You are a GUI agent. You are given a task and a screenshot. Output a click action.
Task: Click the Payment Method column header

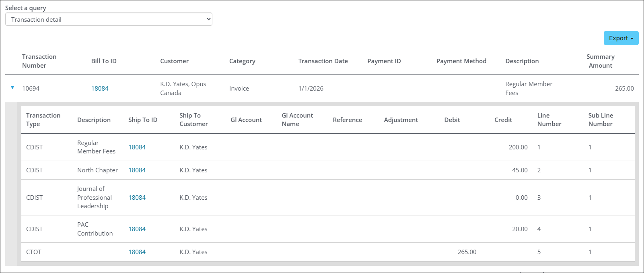461,61
